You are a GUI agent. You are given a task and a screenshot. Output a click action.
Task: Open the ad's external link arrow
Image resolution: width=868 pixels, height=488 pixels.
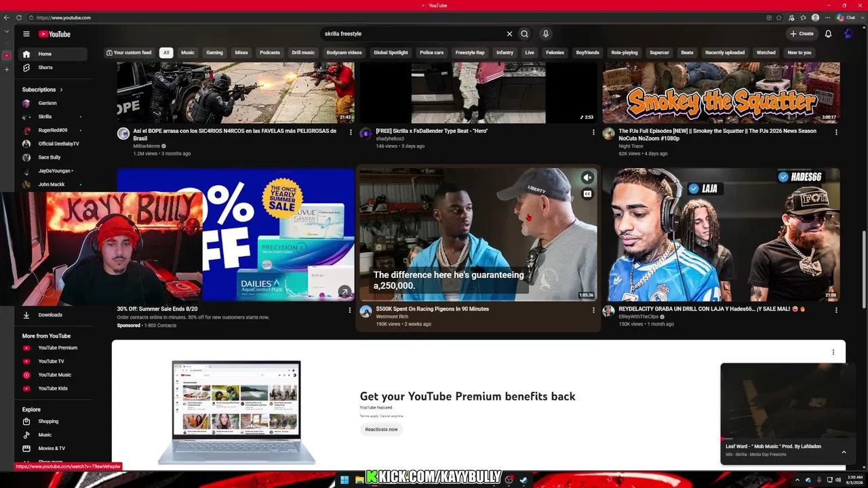(344, 292)
